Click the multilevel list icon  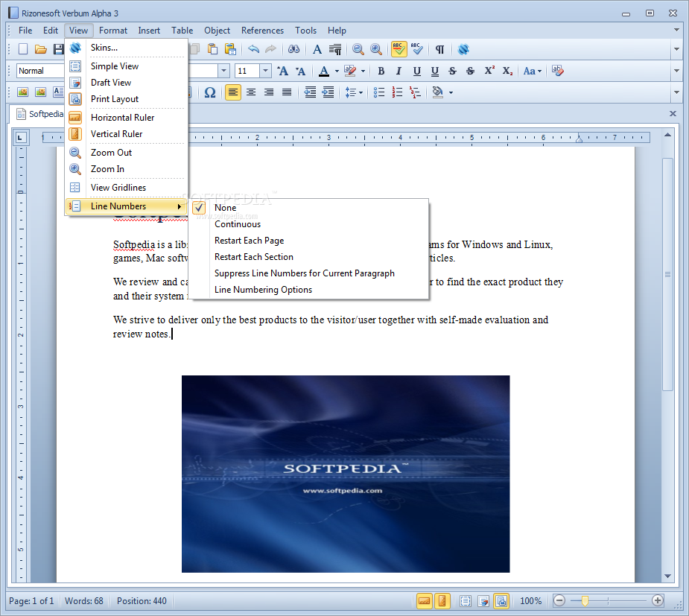point(415,92)
